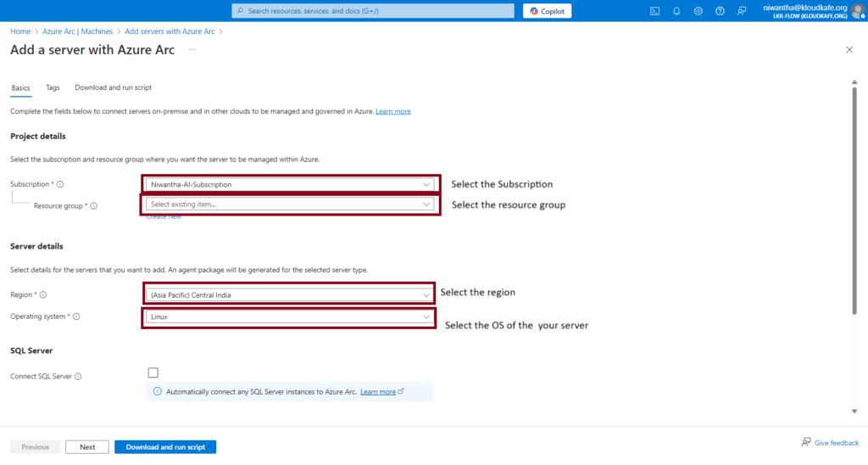Switch to Download and run script tab
The height and width of the screenshot is (465, 868).
pyautogui.click(x=113, y=87)
